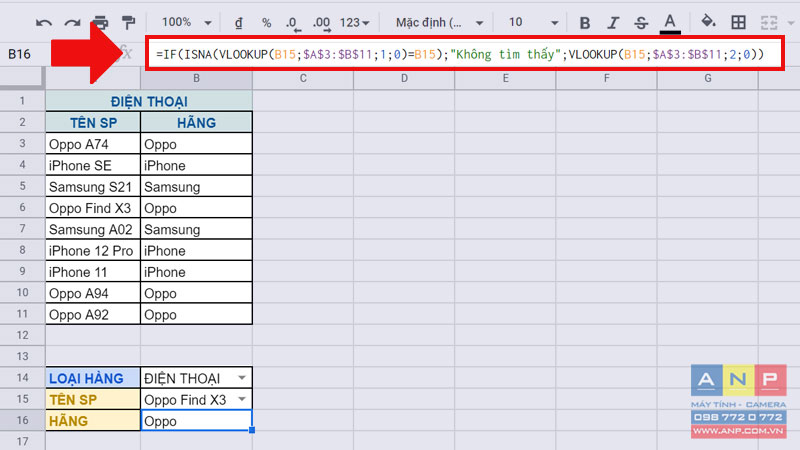Select column E header
800x450 pixels.
click(x=505, y=79)
